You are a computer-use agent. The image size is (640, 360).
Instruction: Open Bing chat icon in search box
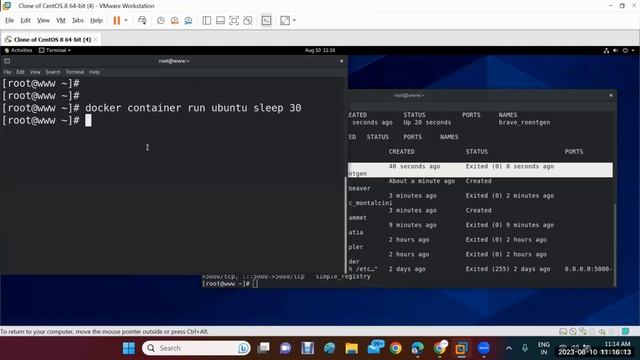pyautogui.click(x=243, y=348)
